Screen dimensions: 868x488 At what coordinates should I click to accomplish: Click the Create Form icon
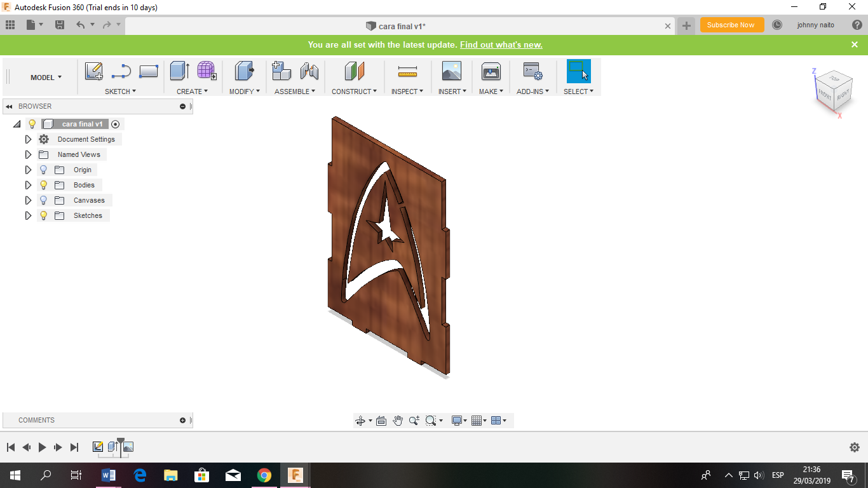(x=207, y=71)
